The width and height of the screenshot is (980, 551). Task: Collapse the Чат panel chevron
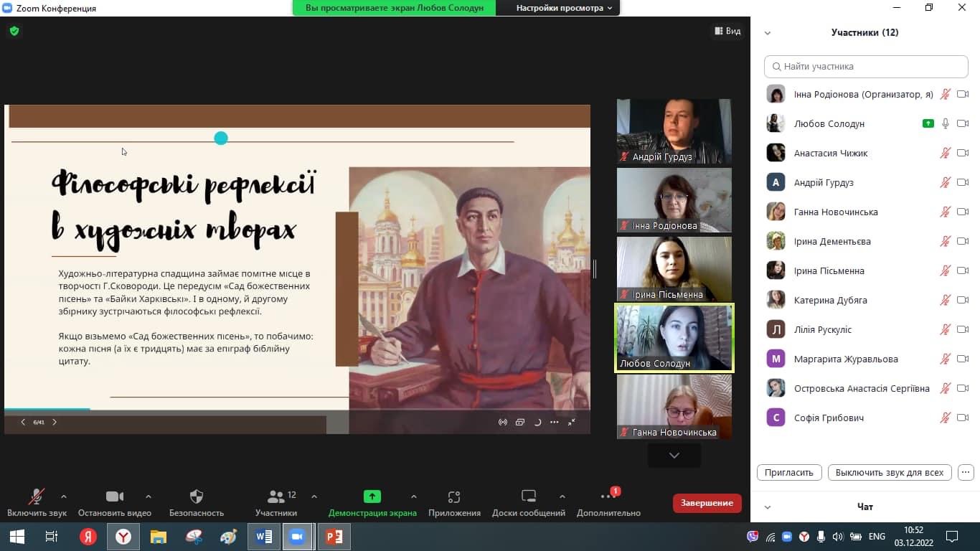768,507
